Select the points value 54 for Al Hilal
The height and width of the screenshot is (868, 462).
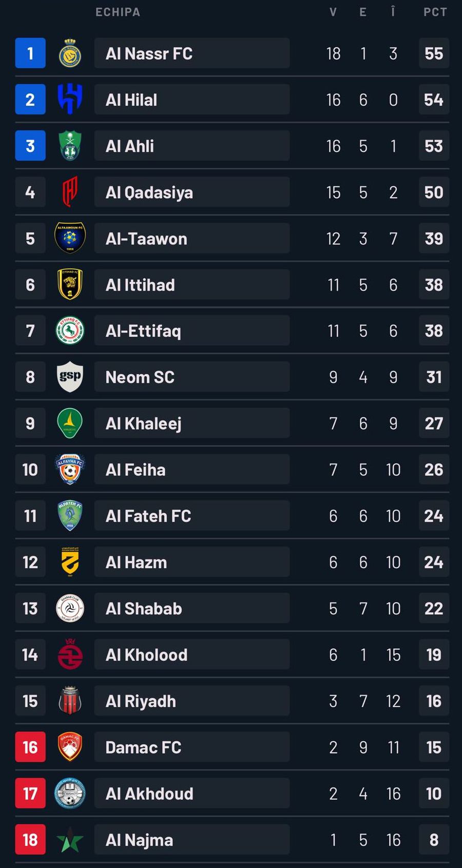[434, 99]
